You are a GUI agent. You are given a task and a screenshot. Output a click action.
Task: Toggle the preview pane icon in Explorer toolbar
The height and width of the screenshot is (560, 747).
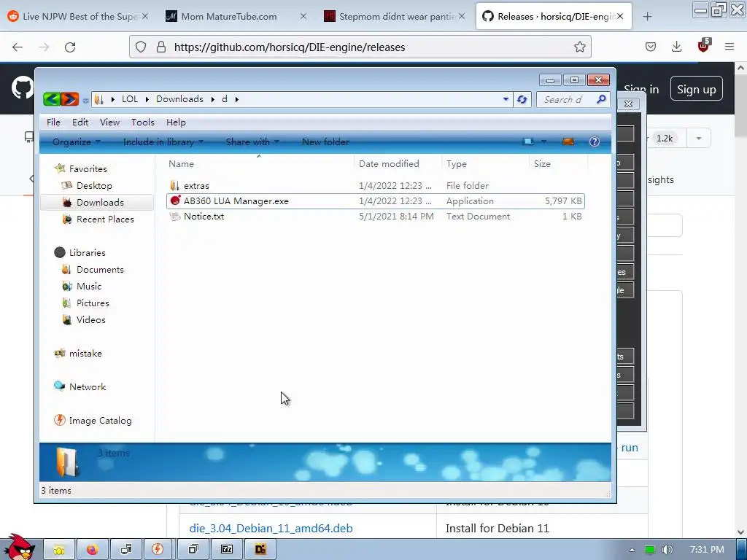568,141
